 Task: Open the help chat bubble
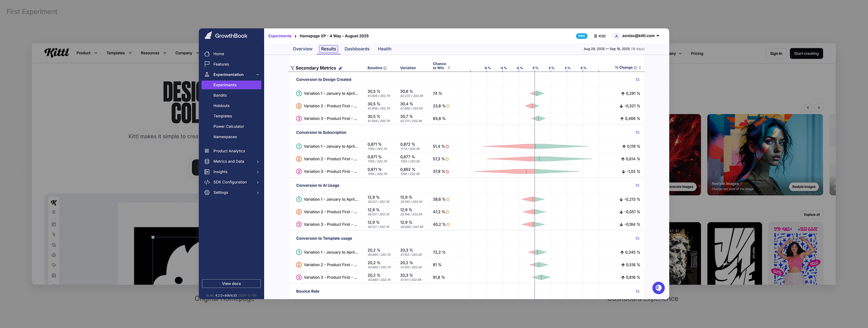658,288
